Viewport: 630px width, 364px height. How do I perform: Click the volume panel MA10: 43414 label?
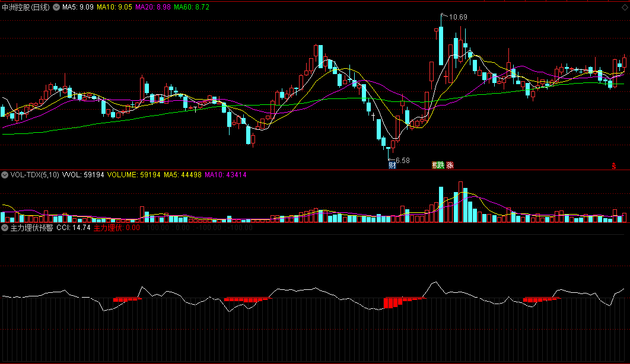225,175
